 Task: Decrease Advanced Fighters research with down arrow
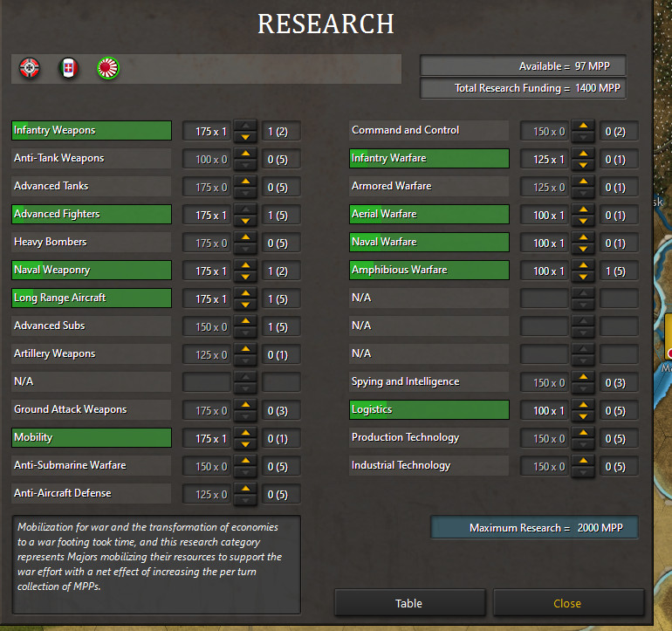[245, 221]
